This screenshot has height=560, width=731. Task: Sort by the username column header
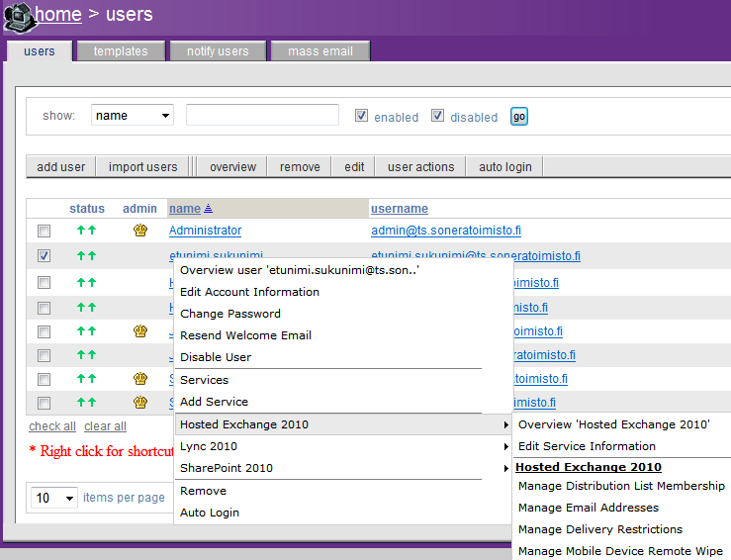[400, 209]
